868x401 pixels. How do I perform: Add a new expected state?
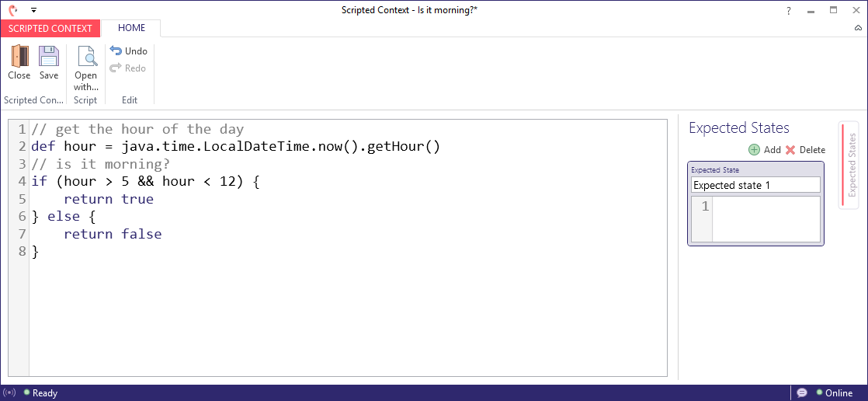(x=764, y=150)
